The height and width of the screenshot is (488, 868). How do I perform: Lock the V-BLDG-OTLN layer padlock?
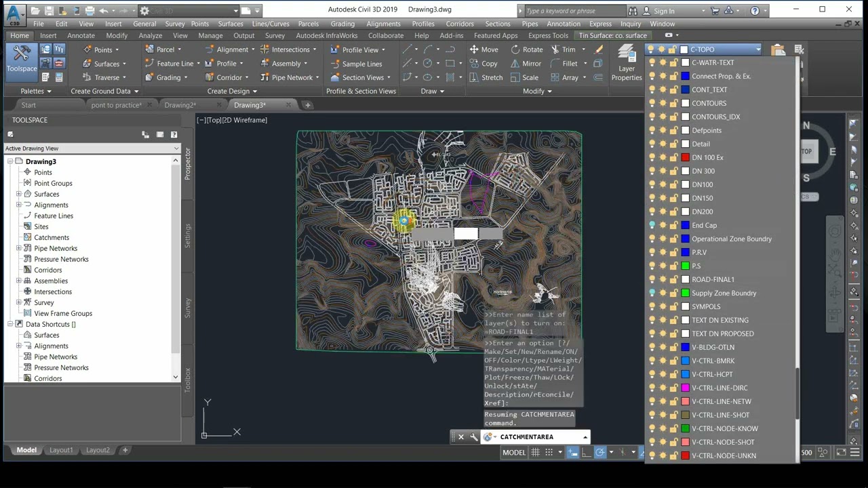coord(673,347)
